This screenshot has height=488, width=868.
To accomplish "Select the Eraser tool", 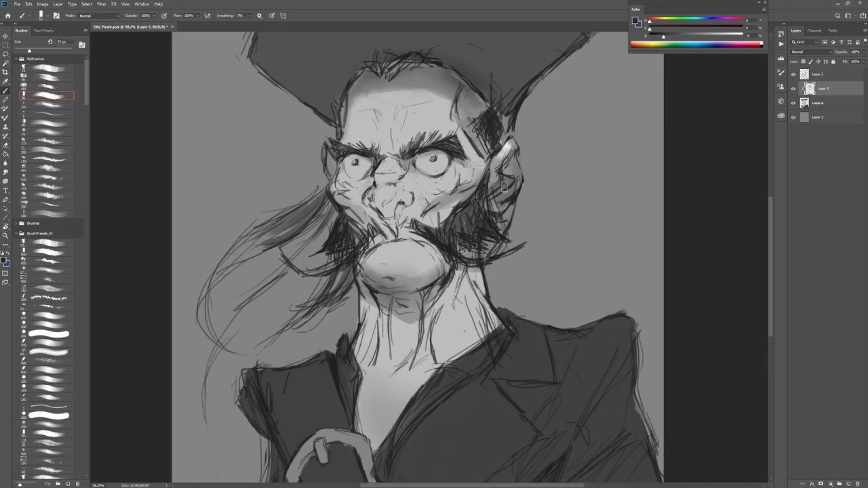I will pos(5,145).
